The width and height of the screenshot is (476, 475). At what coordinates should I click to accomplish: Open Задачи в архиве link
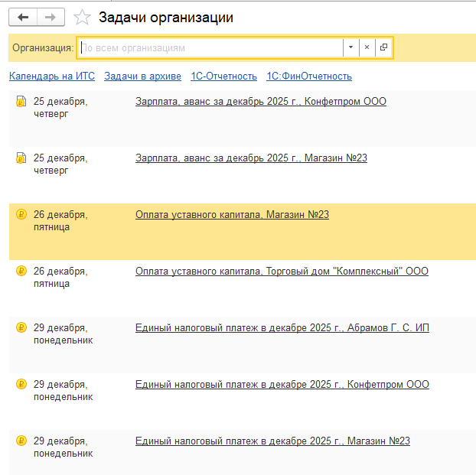[142, 76]
